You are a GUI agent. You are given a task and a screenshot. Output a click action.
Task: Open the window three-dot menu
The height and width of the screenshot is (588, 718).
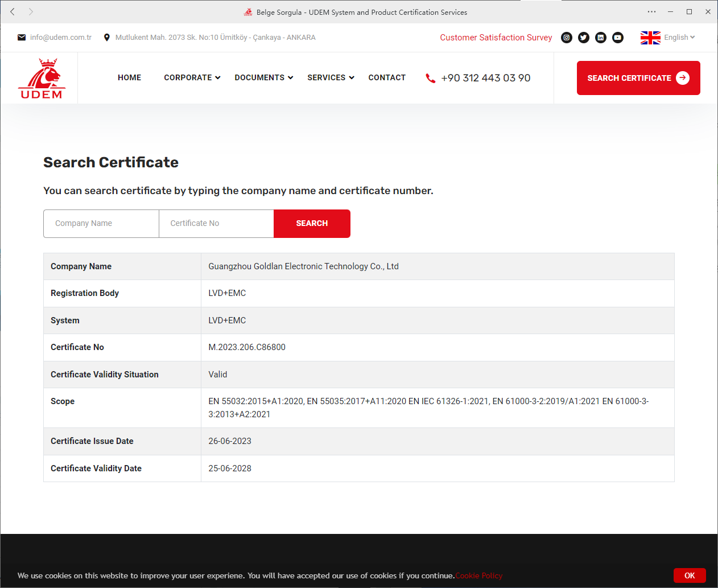click(x=651, y=11)
